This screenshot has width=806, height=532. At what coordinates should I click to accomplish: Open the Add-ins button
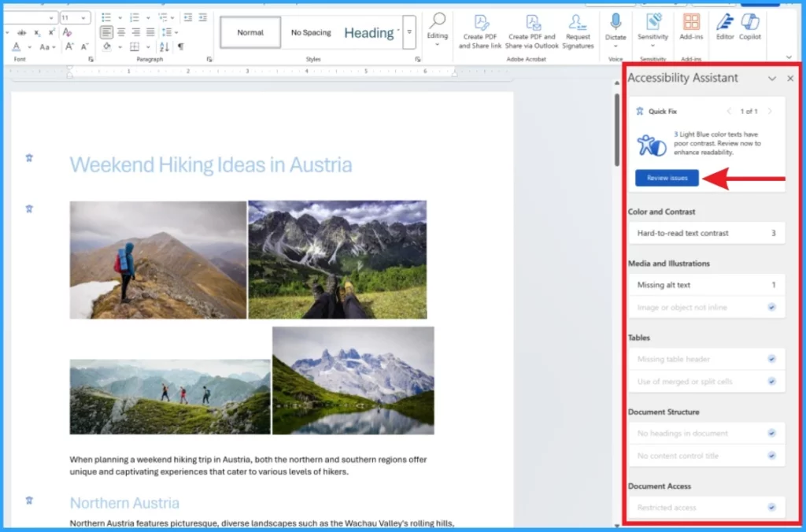click(691, 28)
